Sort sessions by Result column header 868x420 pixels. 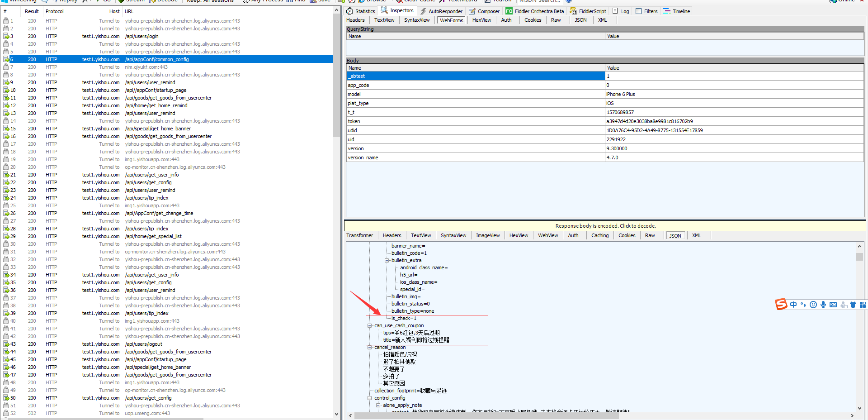[32, 11]
